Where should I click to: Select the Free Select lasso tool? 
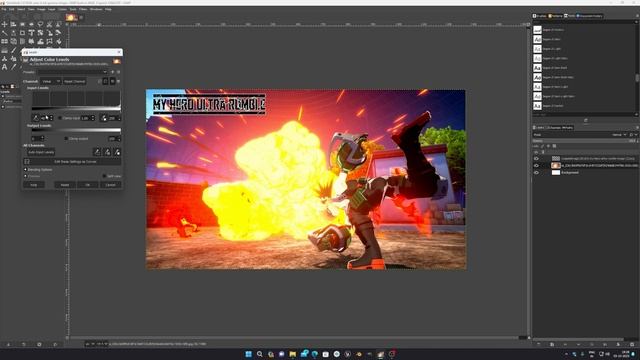40,24
